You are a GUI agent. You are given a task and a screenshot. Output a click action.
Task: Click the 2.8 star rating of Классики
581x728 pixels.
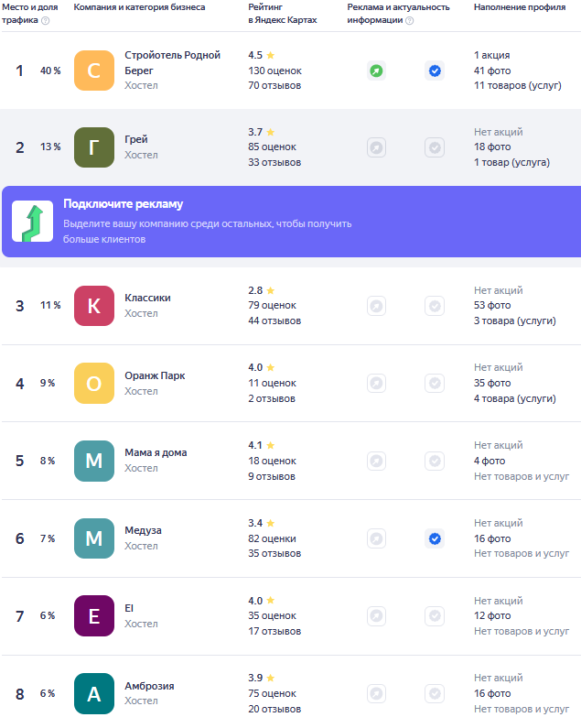[x=262, y=290]
